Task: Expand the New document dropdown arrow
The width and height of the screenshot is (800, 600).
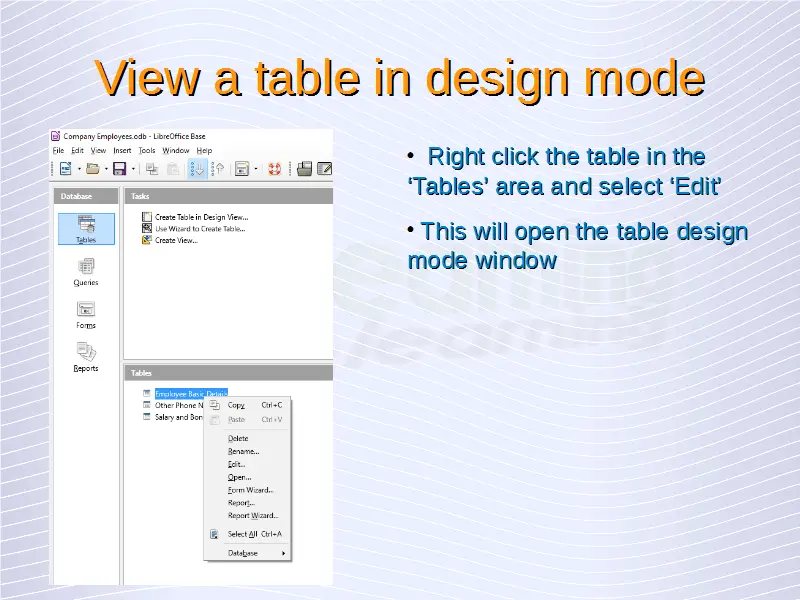Action: click(x=78, y=169)
